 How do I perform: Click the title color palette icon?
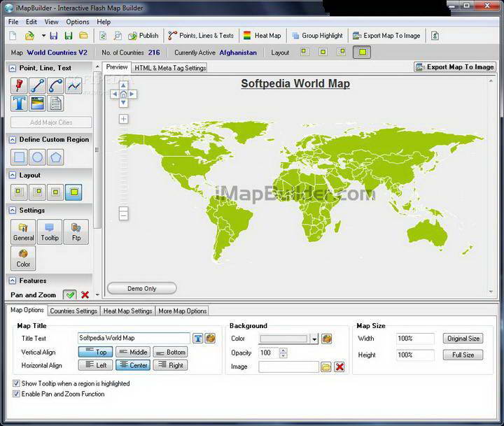point(210,339)
